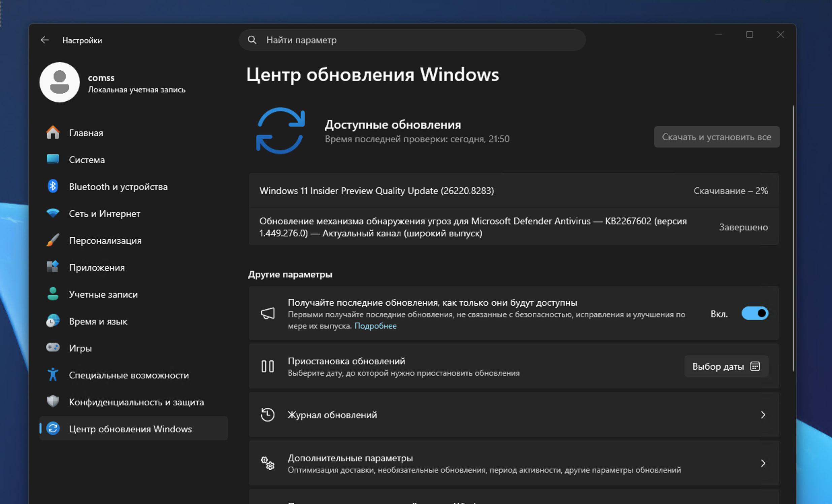Viewport: 832px width, 504px height.
Task: Open Дополнительные параметры via its chevron
Action: click(x=763, y=463)
